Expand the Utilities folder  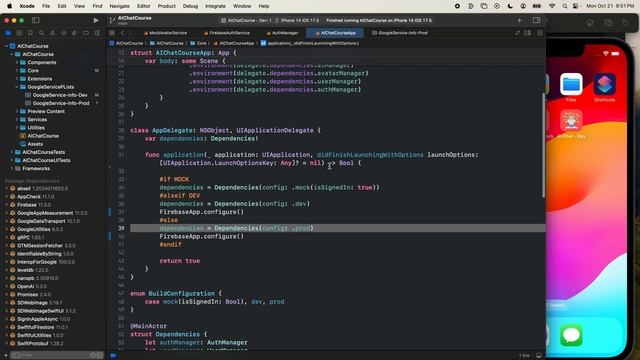point(17,128)
